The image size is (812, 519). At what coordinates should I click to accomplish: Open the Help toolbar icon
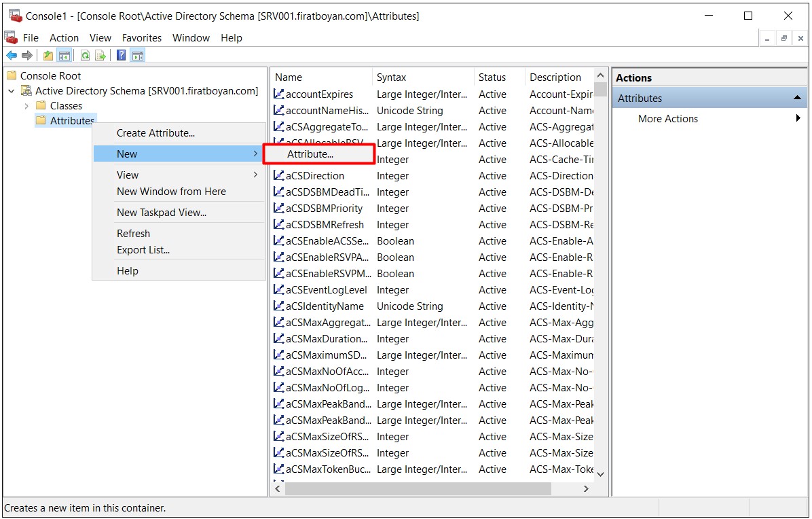pos(121,56)
